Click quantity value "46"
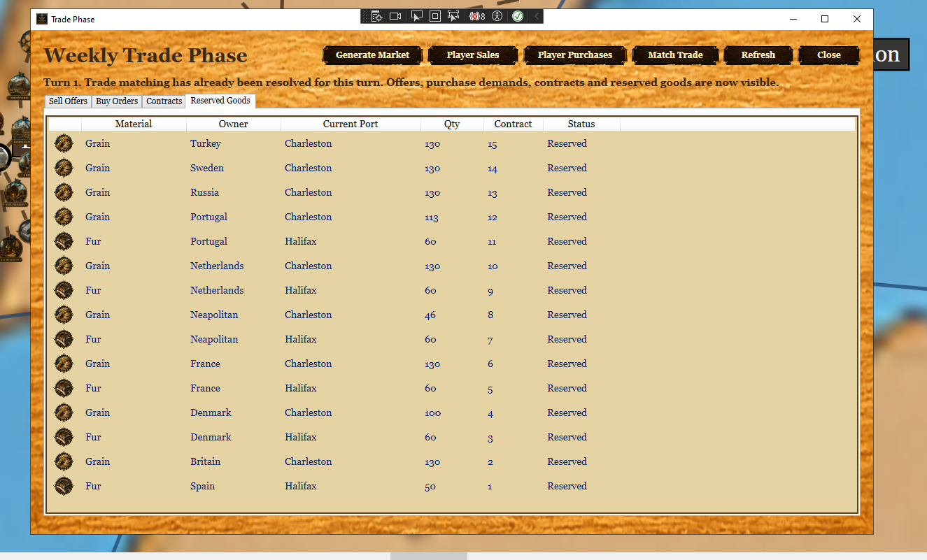Screen dimensions: 927x560 pos(430,315)
